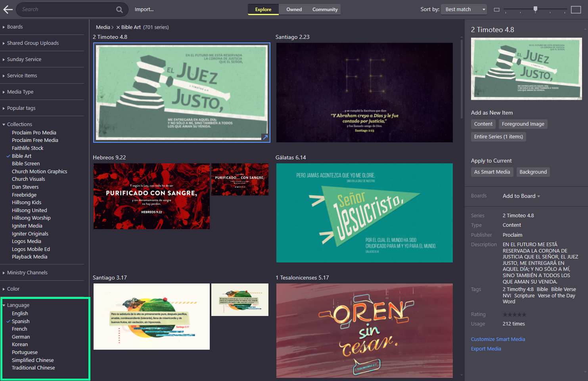Expand the Boards section
Viewport: 588px width, 381px height.
(x=15, y=27)
